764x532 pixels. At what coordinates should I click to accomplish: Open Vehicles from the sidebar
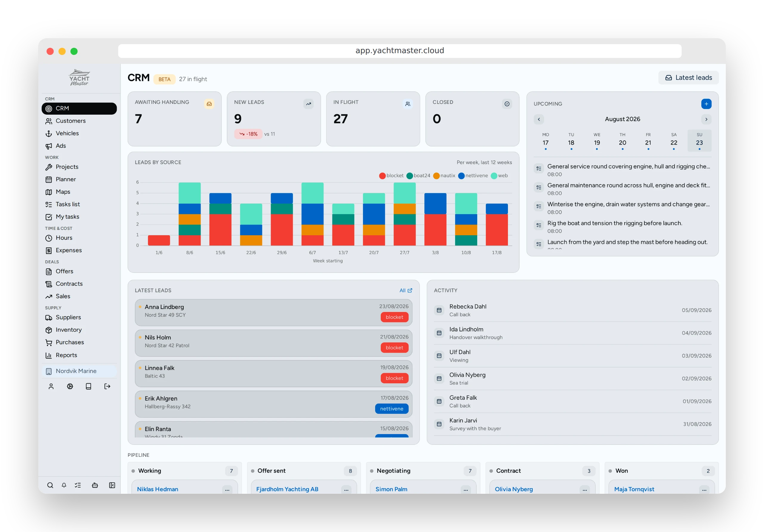click(x=79, y=133)
